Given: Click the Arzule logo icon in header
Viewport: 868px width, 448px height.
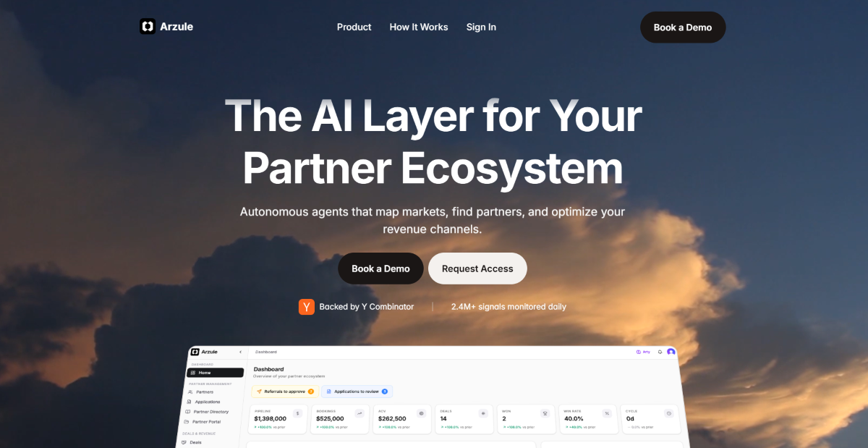Looking at the screenshot, I should [x=148, y=27].
